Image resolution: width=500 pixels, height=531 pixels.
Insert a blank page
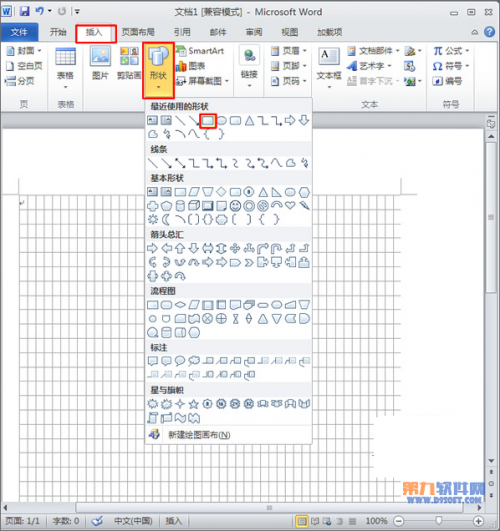click(24, 66)
